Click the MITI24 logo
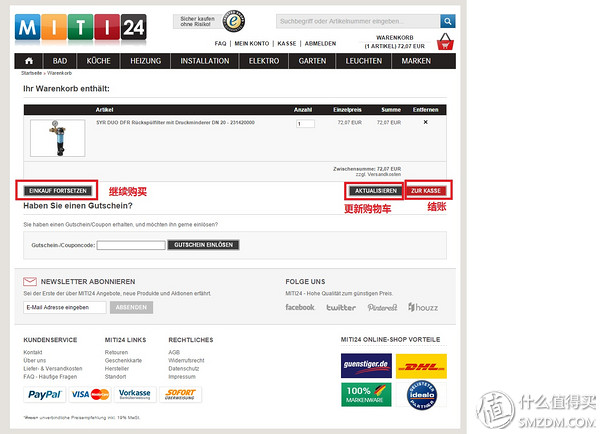Viewport: 600px width, 434px height. [81, 27]
